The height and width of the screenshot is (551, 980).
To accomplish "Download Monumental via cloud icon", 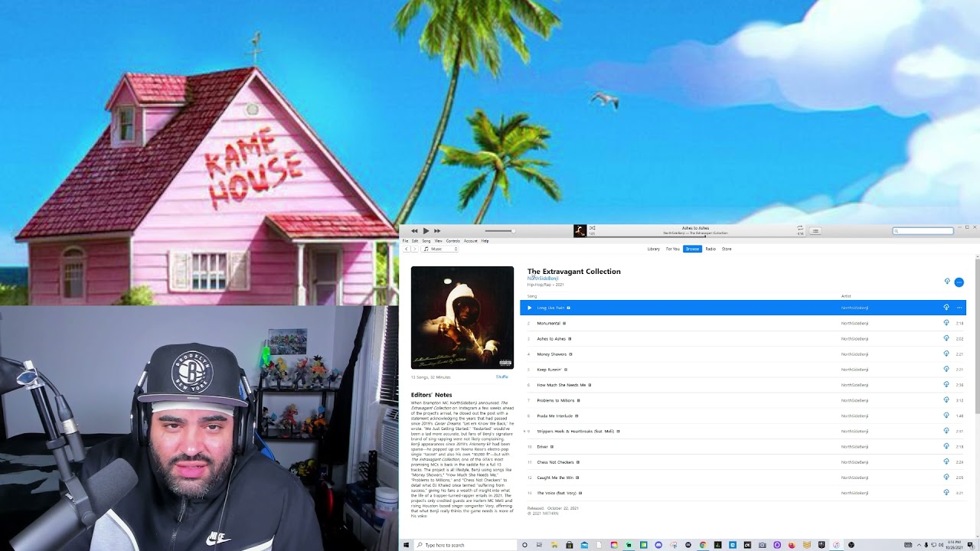I will pos(946,323).
